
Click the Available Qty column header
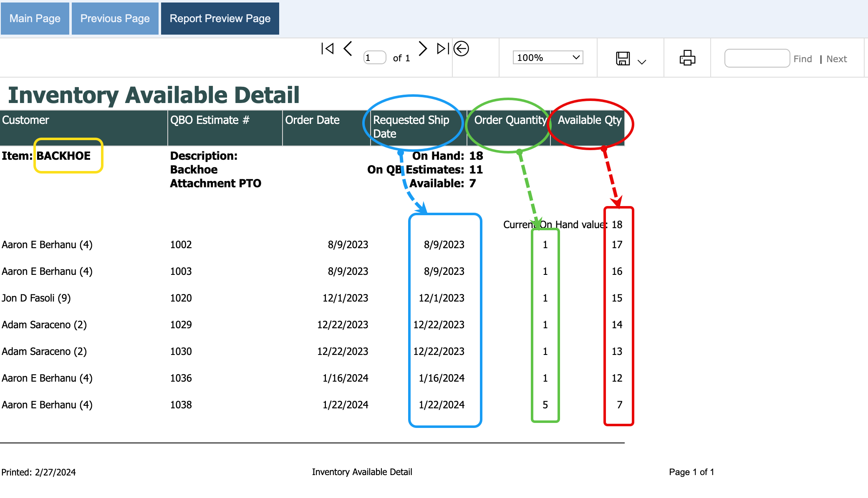pos(589,120)
